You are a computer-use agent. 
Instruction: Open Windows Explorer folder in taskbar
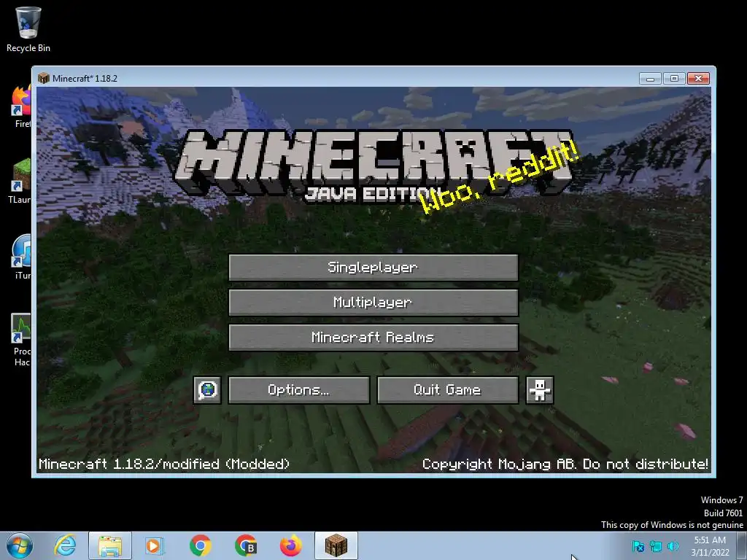click(x=110, y=545)
